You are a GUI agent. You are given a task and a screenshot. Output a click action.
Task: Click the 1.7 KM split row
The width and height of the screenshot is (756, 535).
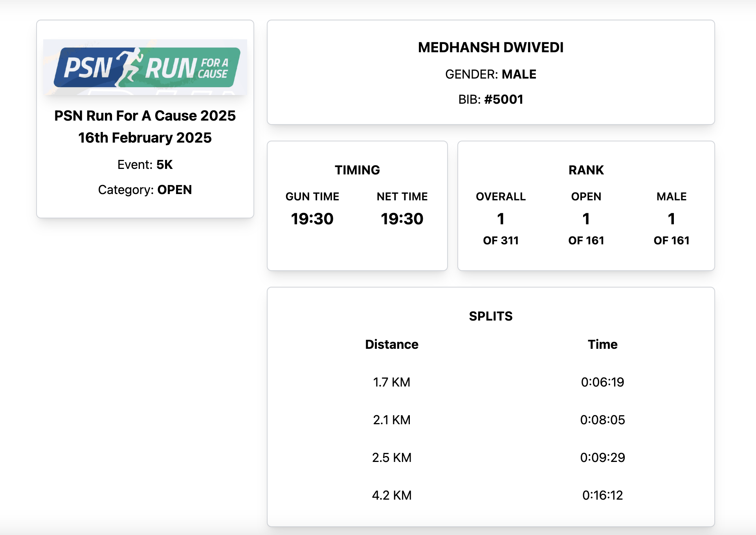391,382
